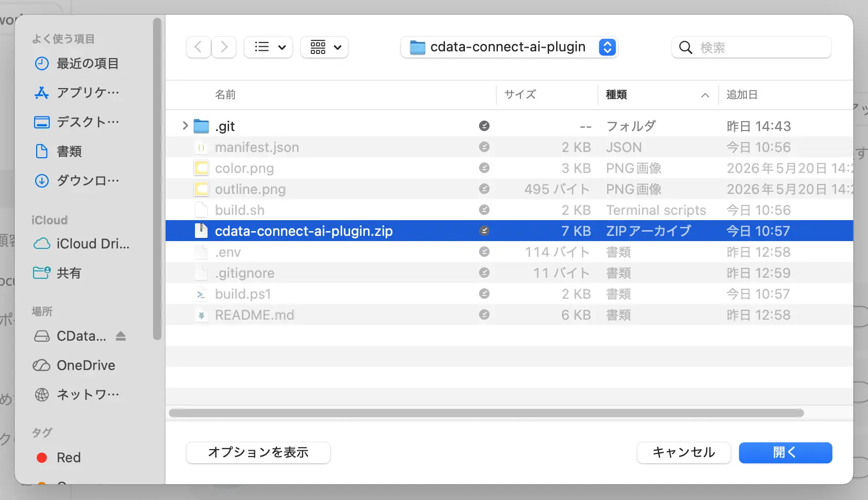The image size is (868, 500).
Task: Open 書類 in the sidebar
Action: [x=69, y=151]
